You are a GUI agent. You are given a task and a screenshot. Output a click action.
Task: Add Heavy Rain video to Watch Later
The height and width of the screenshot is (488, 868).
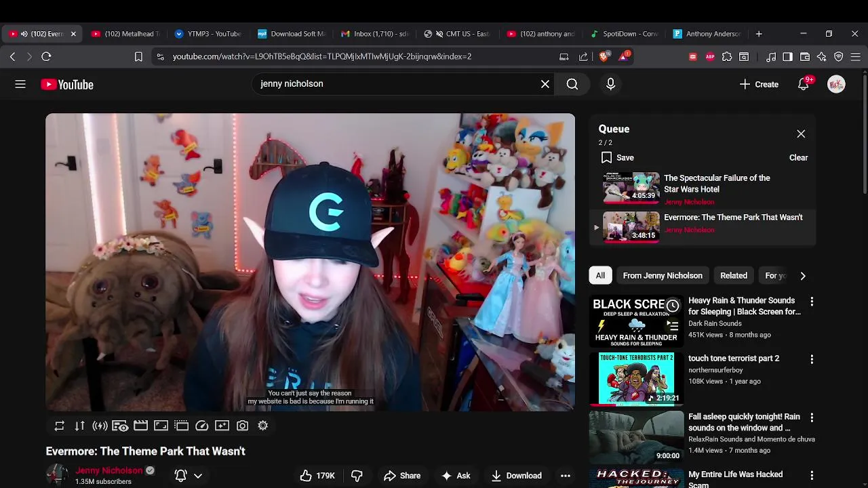[672, 306]
